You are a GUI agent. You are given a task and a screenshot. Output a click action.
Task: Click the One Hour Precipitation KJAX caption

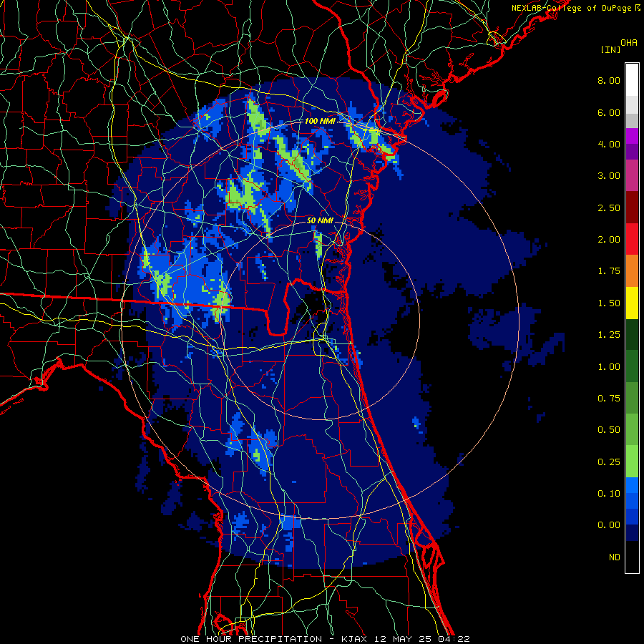point(325,639)
